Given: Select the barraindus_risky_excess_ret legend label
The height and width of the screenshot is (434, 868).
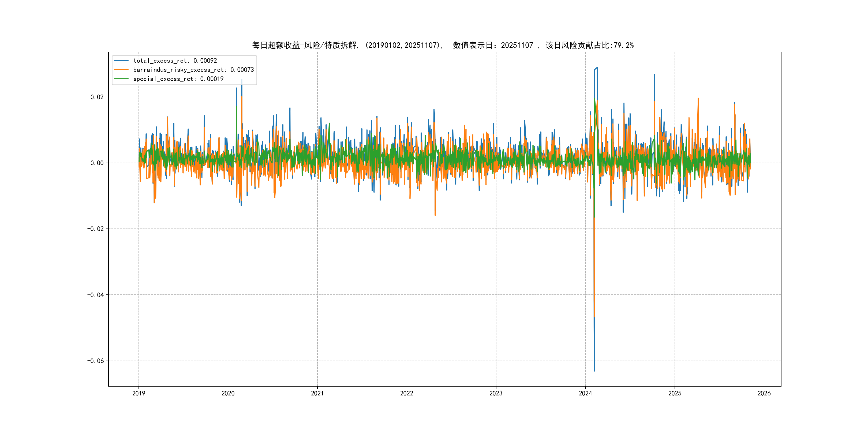Looking at the screenshot, I should tap(193, 70).
